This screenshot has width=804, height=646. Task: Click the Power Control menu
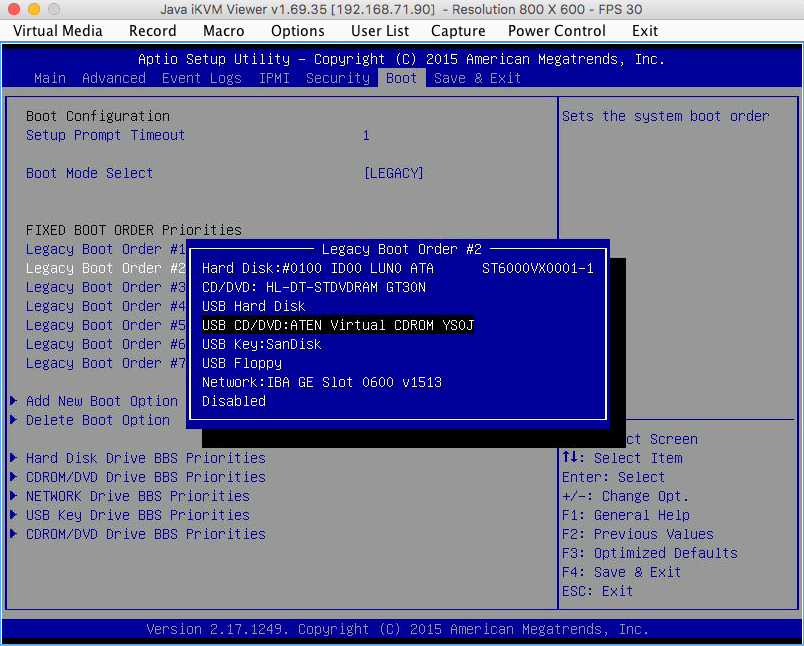pos(556,30)
